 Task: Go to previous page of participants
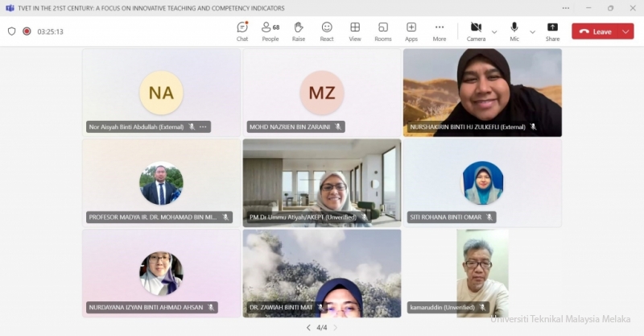pos(308,328)
